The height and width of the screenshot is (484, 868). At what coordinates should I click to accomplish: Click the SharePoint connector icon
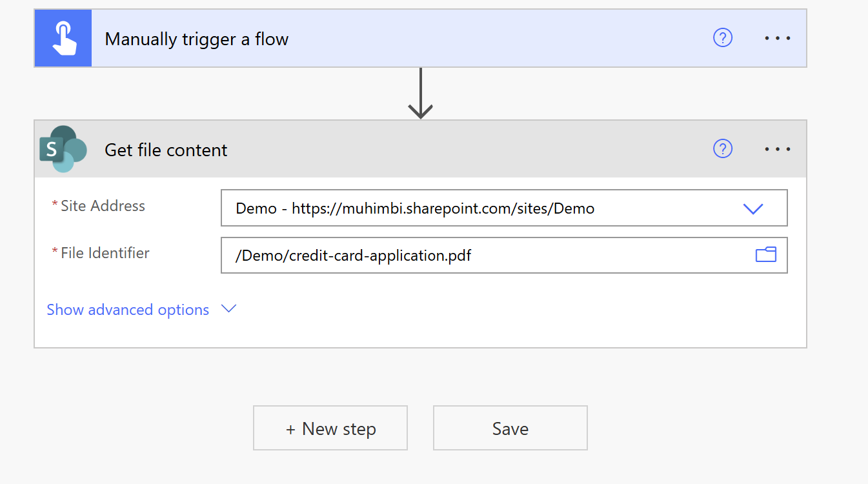(x=63, y=148)
